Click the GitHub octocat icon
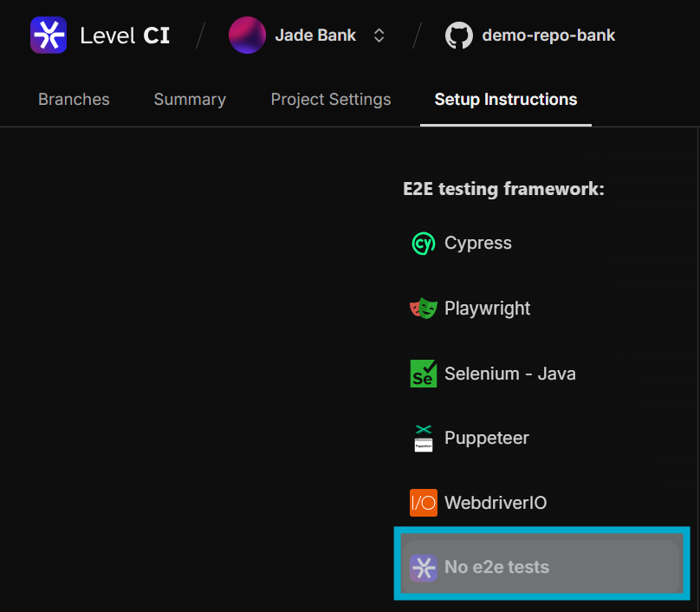The height and width of the screenshot is (612, 700). tap(459, 36)
